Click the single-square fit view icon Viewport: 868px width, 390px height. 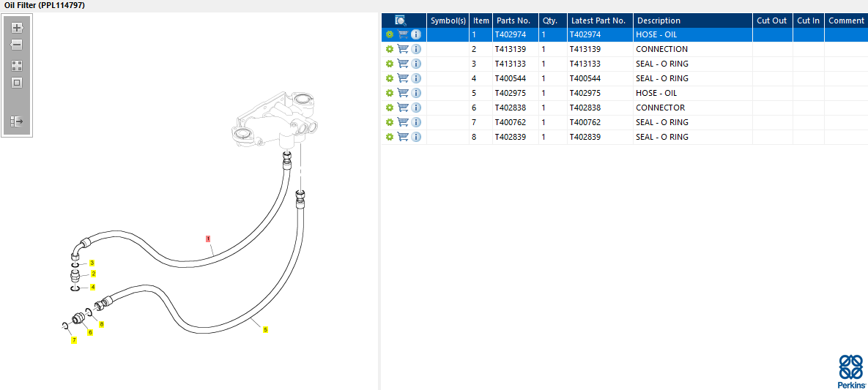17,83
